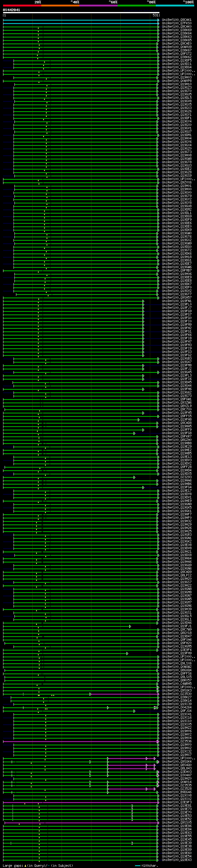Select hit label UniRef100_Q8VZL9
Viewport: 197px width, 868px height.
pyautogui.click(x=177, y=406)
